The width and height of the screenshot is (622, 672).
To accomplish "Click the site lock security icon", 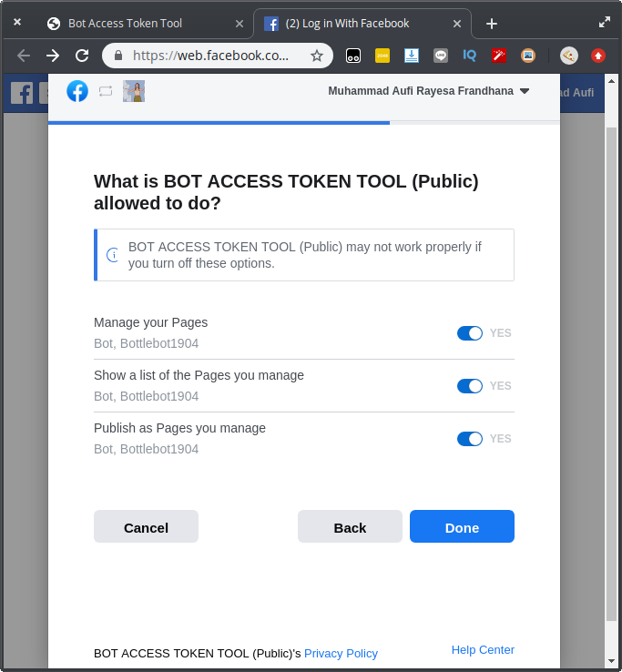I will point(118,56).
